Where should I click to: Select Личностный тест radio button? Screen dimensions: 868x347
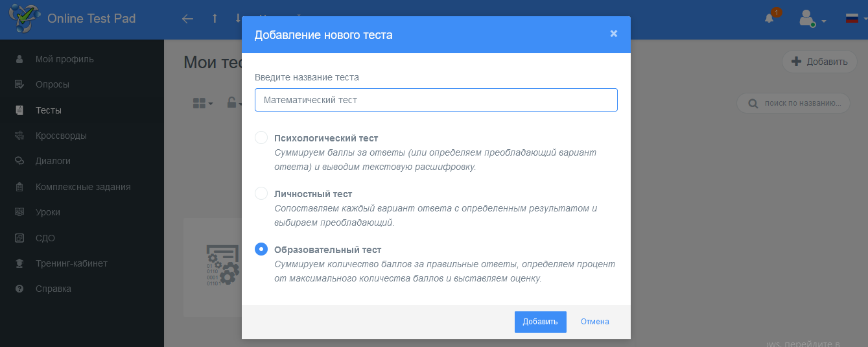pyautogui.click(x=261, y=193)
